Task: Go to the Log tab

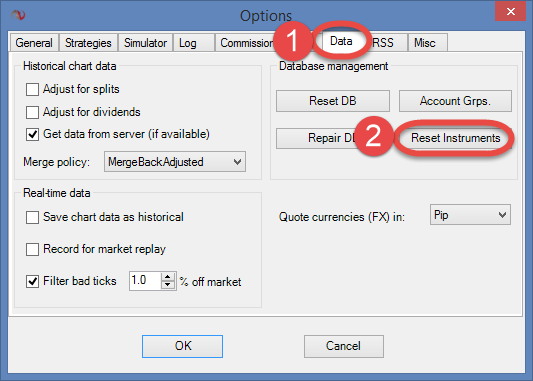Action: tap(194, 43)
